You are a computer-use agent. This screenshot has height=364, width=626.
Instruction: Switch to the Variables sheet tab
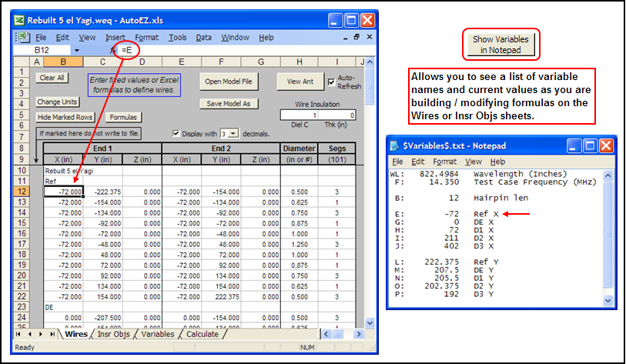(x=156, y=335)
